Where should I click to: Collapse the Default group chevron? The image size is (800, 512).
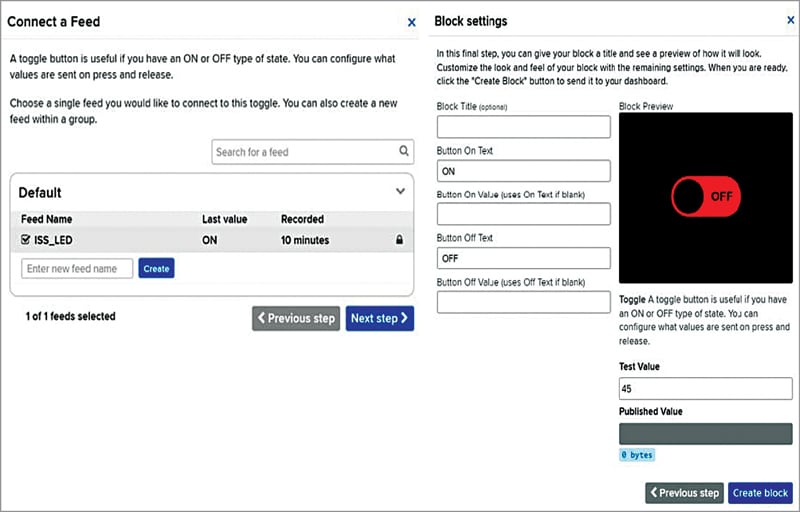(400, 191)
